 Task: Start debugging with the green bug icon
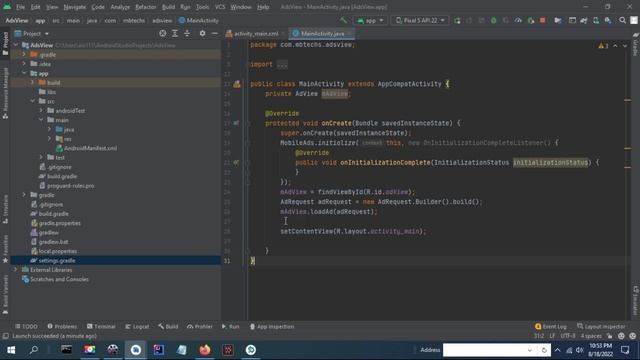point(493,20)
